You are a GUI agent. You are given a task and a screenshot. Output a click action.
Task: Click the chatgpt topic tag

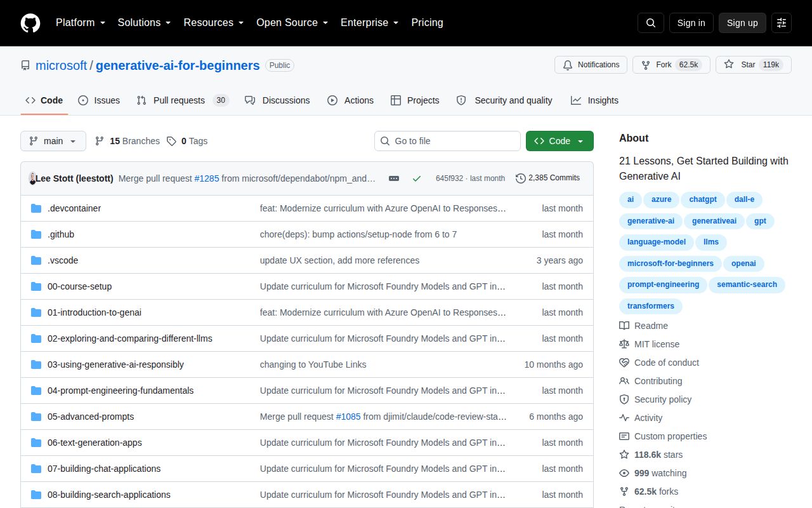703,199
